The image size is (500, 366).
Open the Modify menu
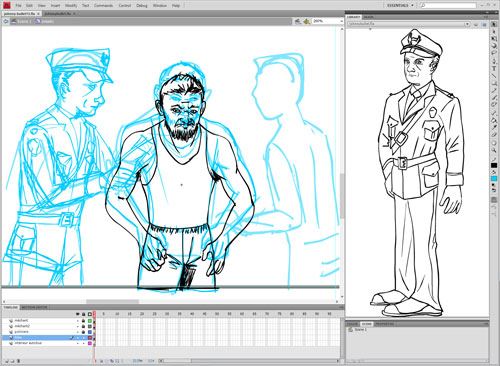[71, 5]
